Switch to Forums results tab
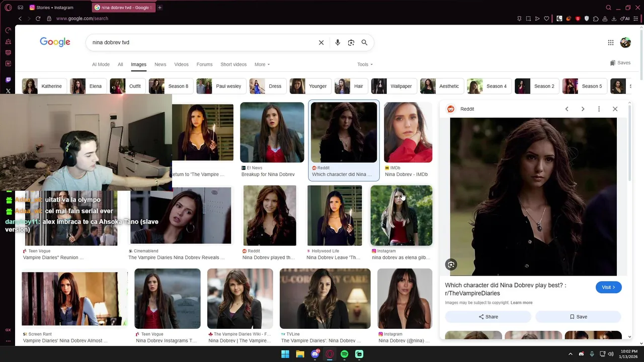The width and height of the screenshot is (644, 362). 204,64
